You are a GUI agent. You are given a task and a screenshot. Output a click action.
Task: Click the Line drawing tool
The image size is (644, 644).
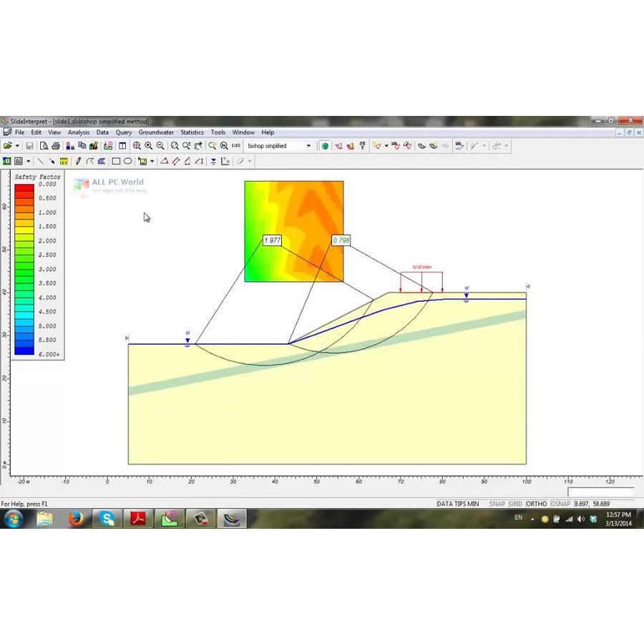(40, 161)
